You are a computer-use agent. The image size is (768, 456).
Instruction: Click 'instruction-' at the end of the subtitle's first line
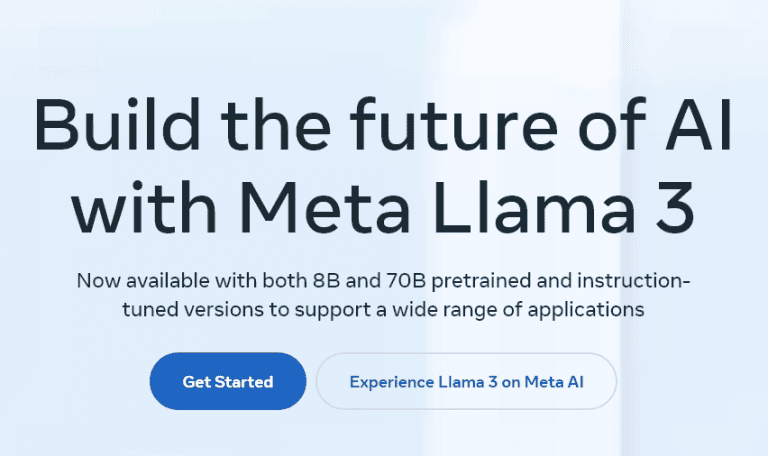point(633,281)
